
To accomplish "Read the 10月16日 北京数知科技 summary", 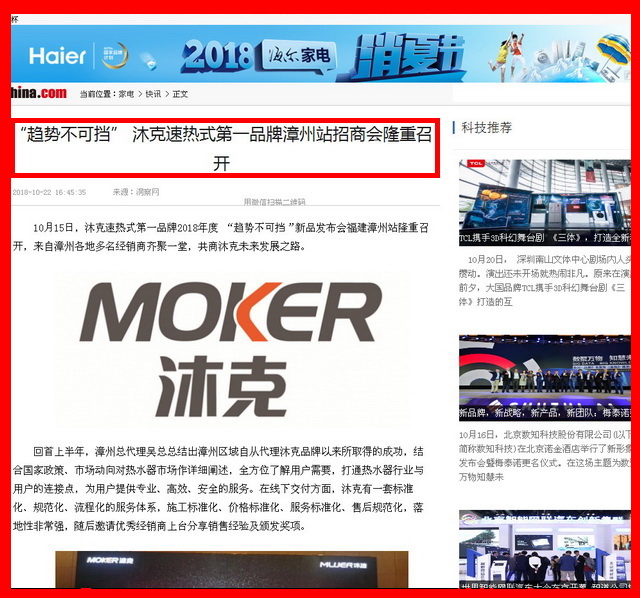I will (544, 456).
